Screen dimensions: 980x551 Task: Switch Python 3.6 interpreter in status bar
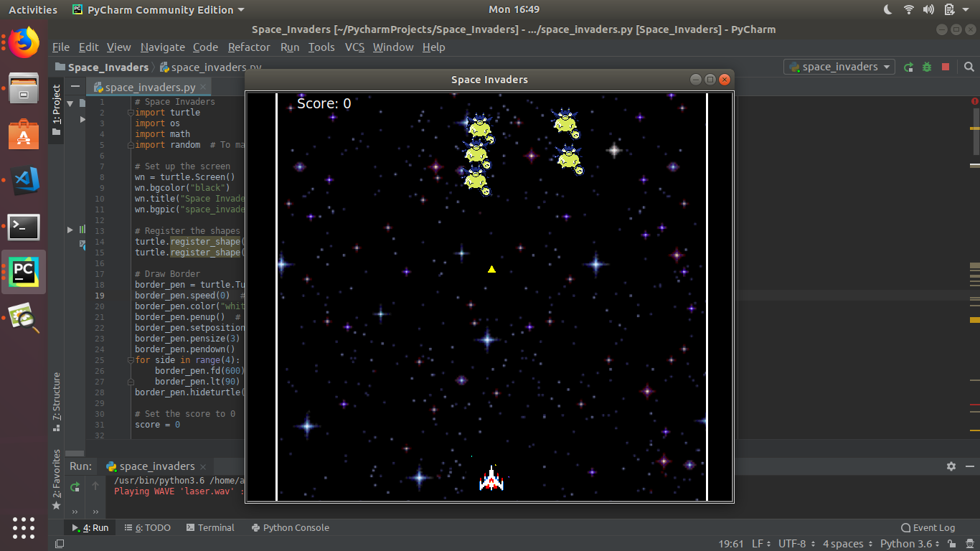tap(910, 544)
